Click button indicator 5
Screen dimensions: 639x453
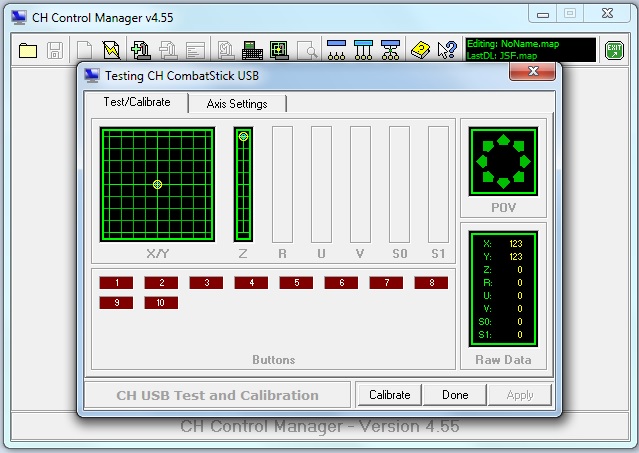(296, 283)
